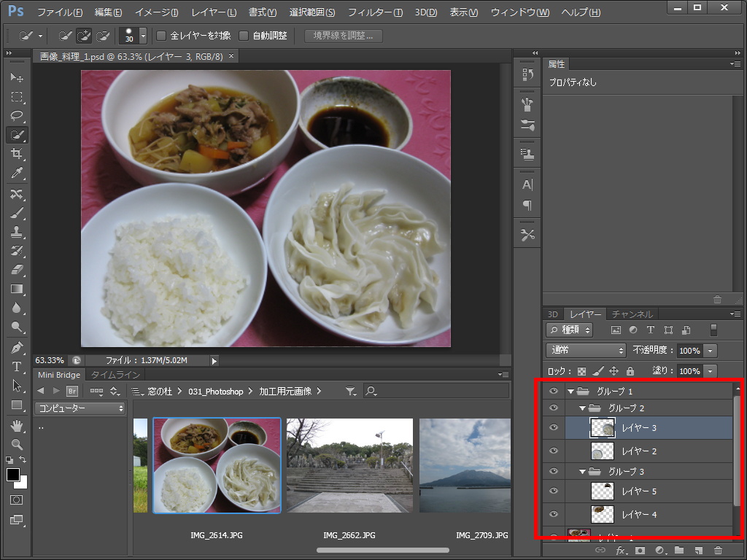Open brush size picker dropdown

click(143, 36)
